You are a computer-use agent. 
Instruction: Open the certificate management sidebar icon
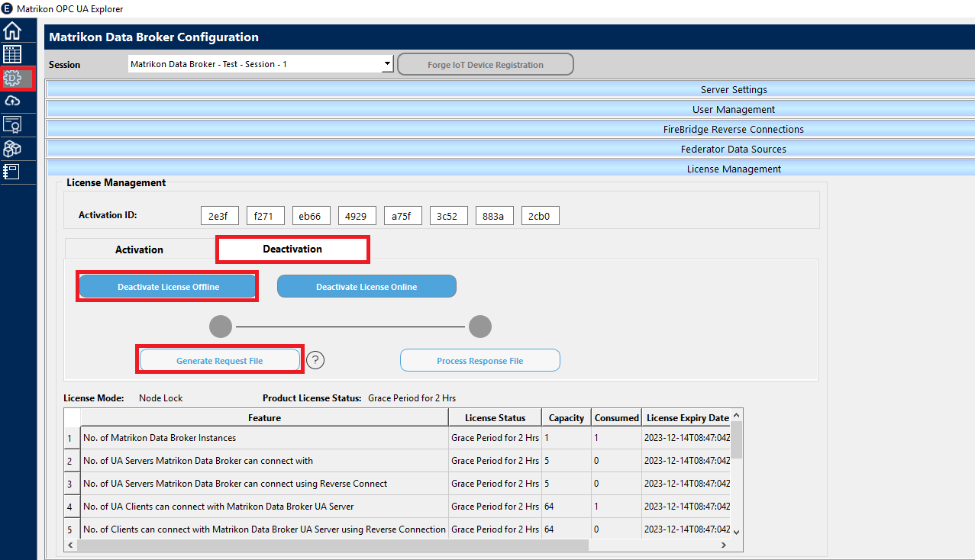click(11, 124)
